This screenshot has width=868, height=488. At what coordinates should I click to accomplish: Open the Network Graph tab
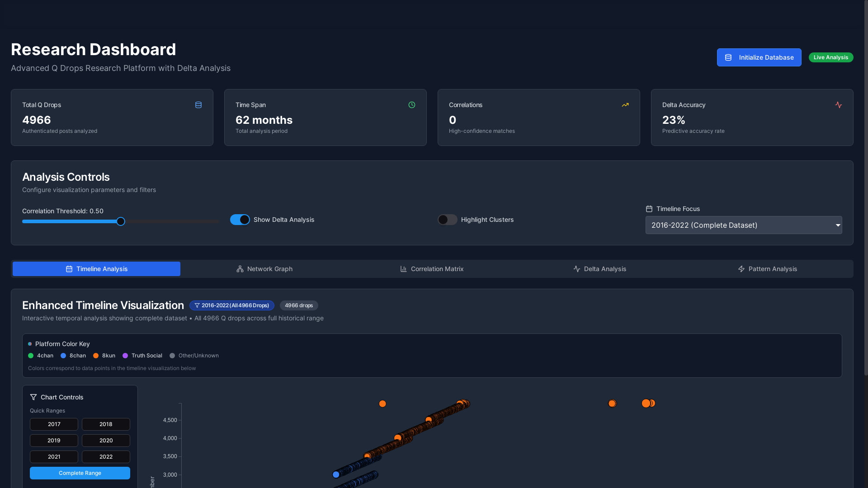point(264,269)
